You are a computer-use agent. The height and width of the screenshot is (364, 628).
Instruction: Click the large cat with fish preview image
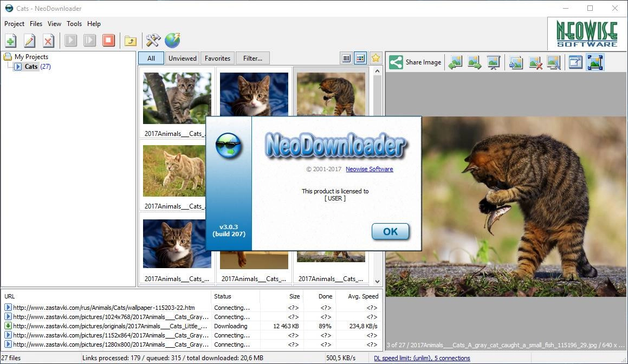point(507,206)
